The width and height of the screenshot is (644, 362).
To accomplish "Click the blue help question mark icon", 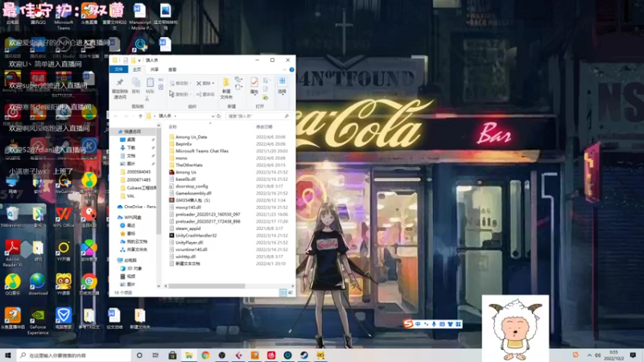I will pyautogui.click(x=291, y=69).
